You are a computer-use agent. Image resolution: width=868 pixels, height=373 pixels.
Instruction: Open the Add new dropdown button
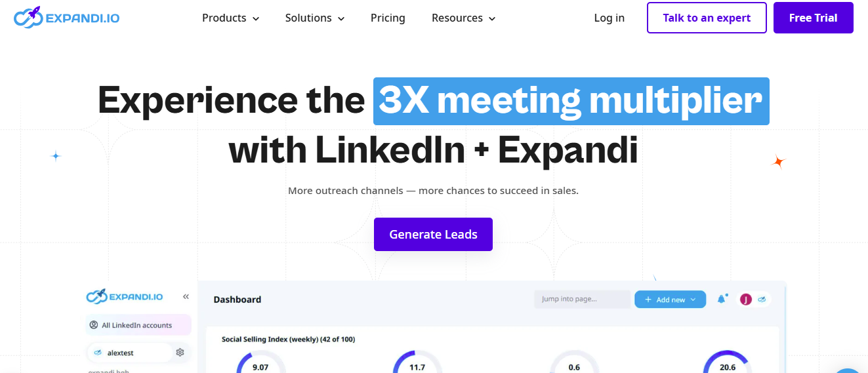(x=670, y=300)
